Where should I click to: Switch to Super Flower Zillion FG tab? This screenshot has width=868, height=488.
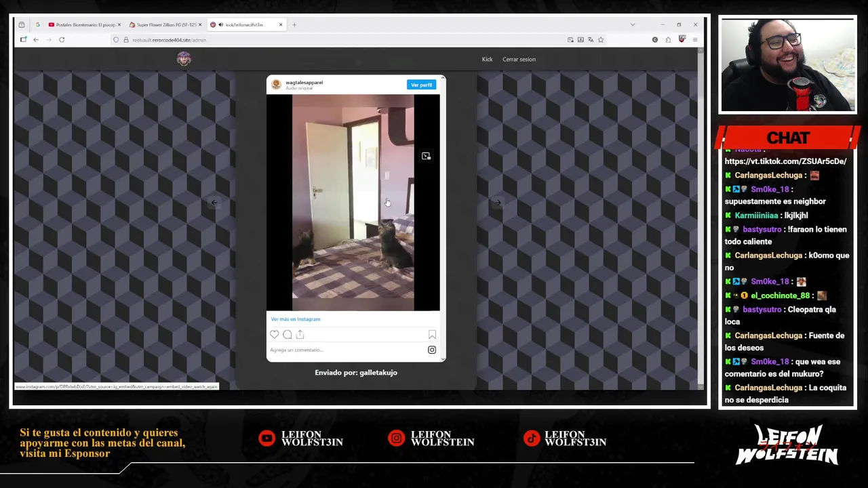(165, 25)
